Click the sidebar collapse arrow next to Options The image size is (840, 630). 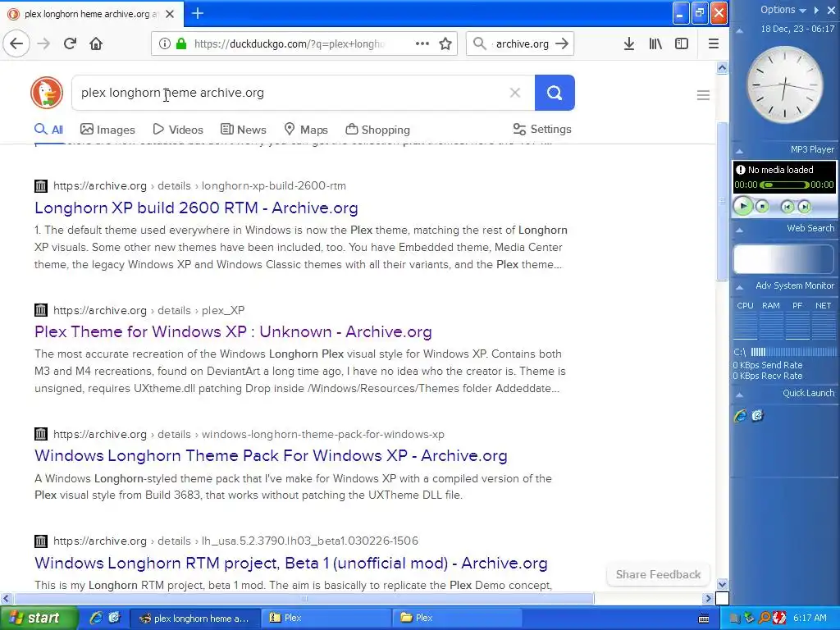pos(816,10)
